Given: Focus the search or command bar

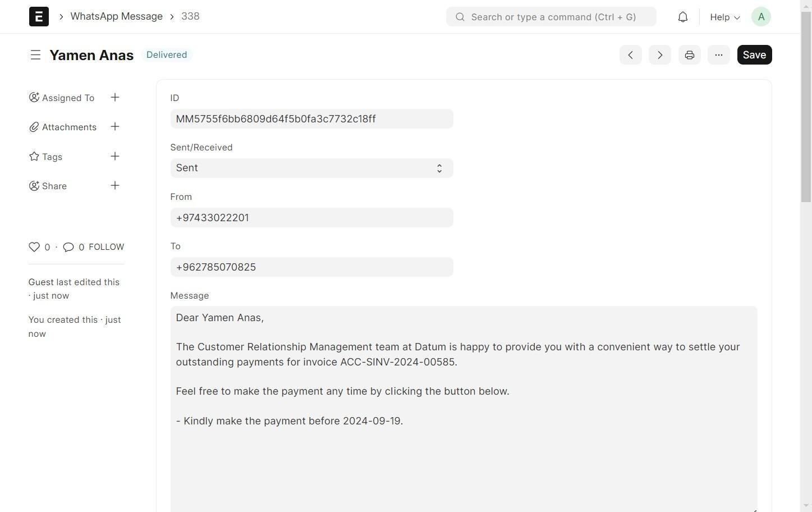Looking at the screenshot, I should click(551, 17).
